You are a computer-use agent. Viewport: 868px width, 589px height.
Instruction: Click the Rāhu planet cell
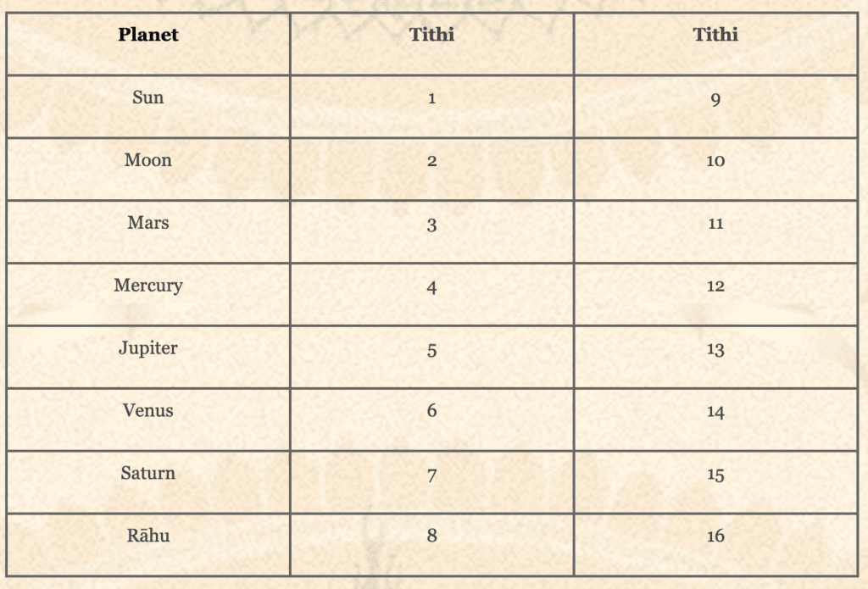tap(148, 536)
